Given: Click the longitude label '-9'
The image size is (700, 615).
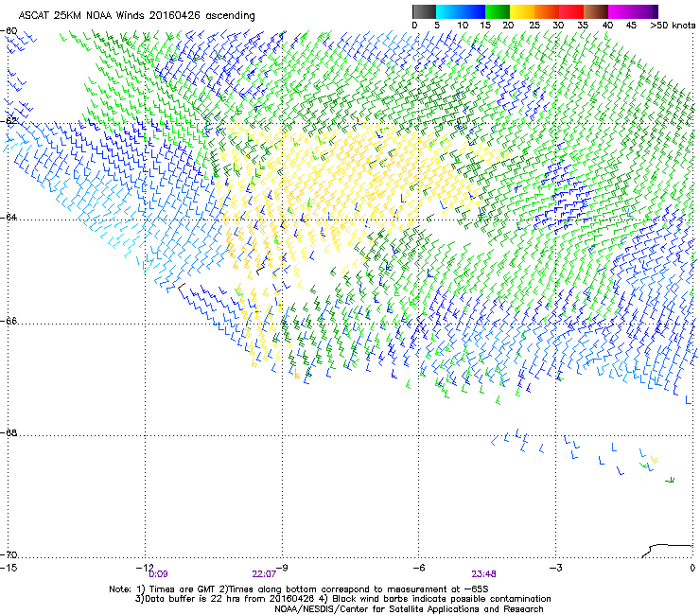Looking at the screenshot, I should coord(282,567).
